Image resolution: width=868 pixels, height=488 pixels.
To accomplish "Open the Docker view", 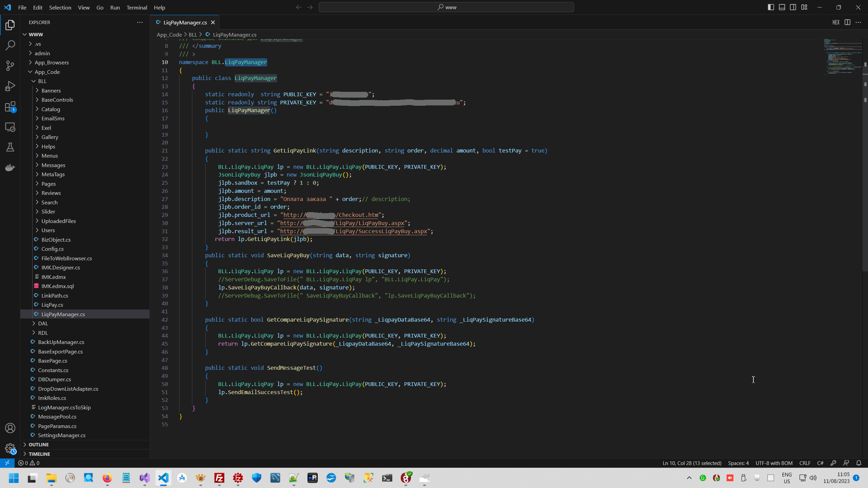I will [x=10, y=167].
